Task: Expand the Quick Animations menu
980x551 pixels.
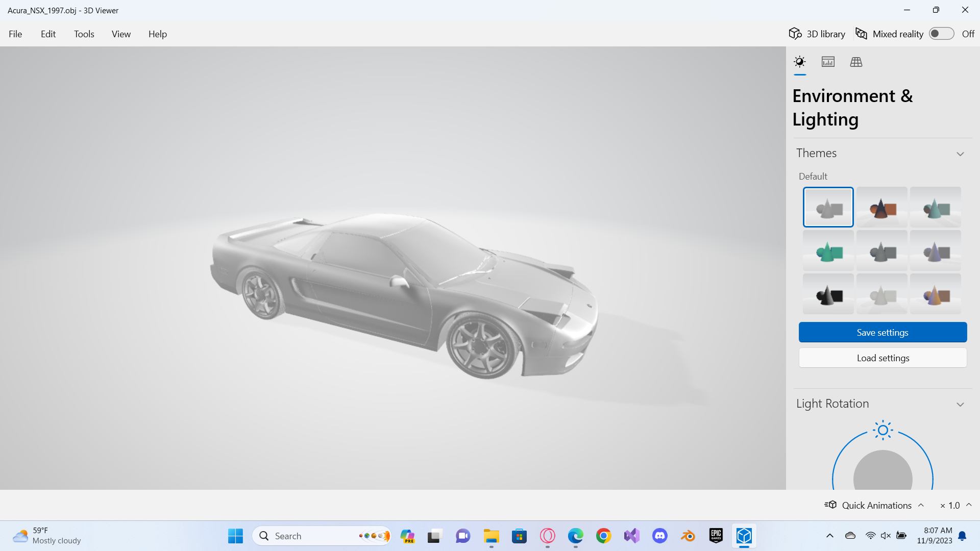Action: click(x=921, y=505)
